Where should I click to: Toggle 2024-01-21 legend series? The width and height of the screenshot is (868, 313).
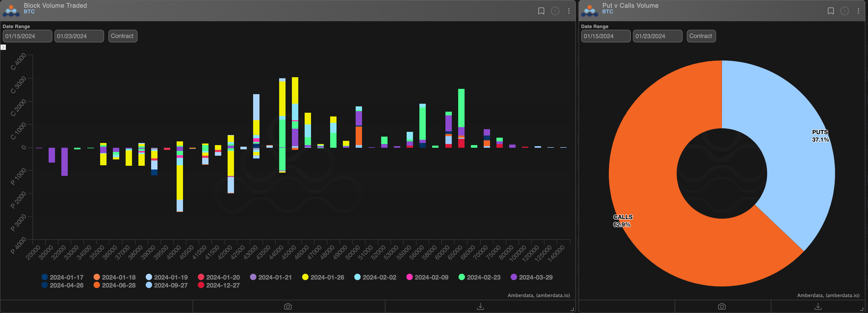[x=271, y=277]
